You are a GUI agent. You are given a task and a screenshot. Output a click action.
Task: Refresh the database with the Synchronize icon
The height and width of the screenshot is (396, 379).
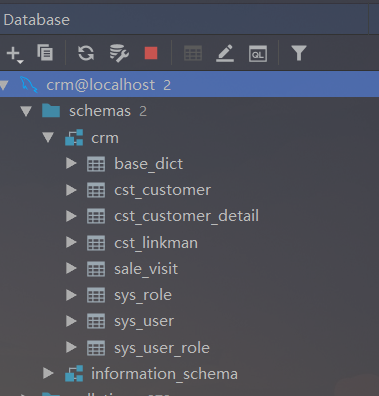[86, 53]
